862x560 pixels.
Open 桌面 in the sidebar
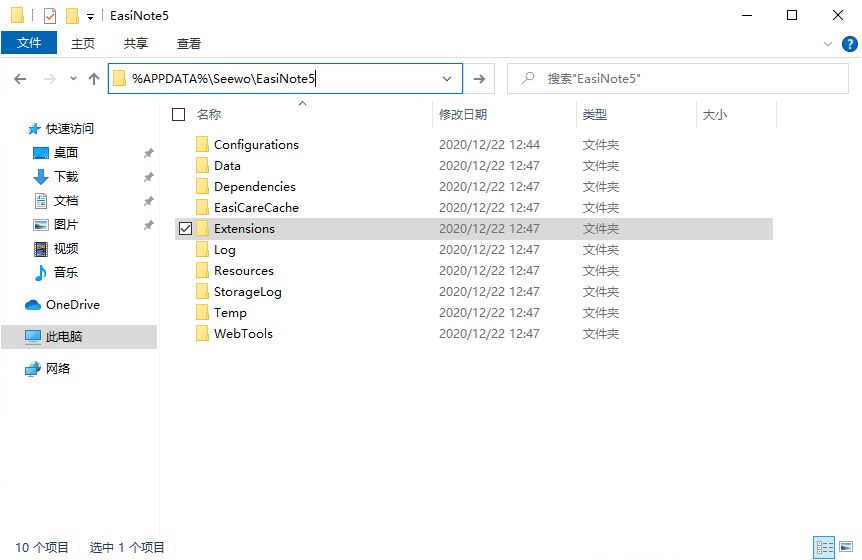[x=65, y=153]
